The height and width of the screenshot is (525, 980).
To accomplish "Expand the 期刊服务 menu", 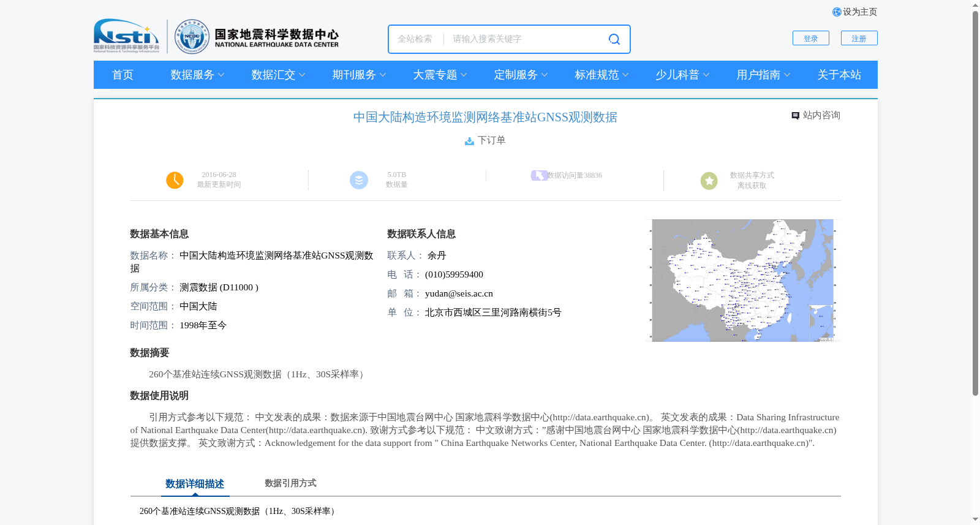I will [359, 75].
